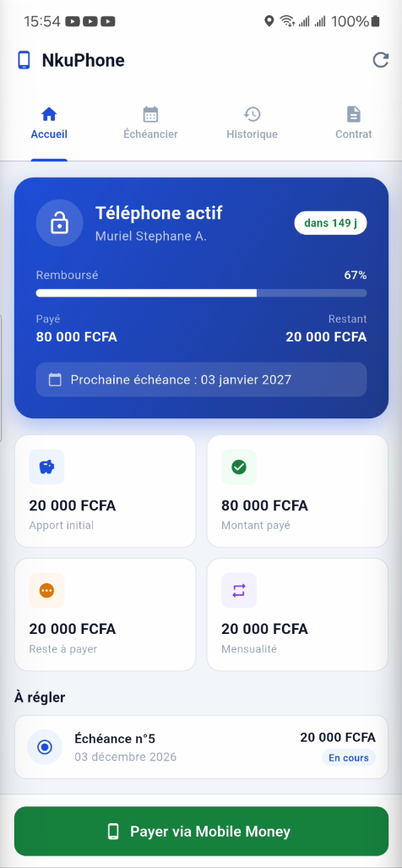Tap the En cours status badge
402x868 pixels.
[x=348, y=758]
